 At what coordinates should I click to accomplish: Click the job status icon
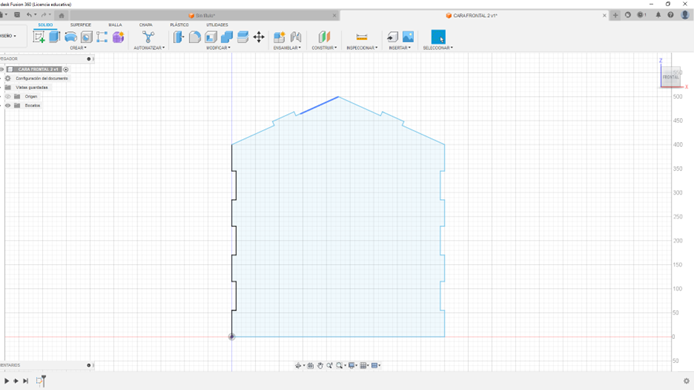[640, 15]
